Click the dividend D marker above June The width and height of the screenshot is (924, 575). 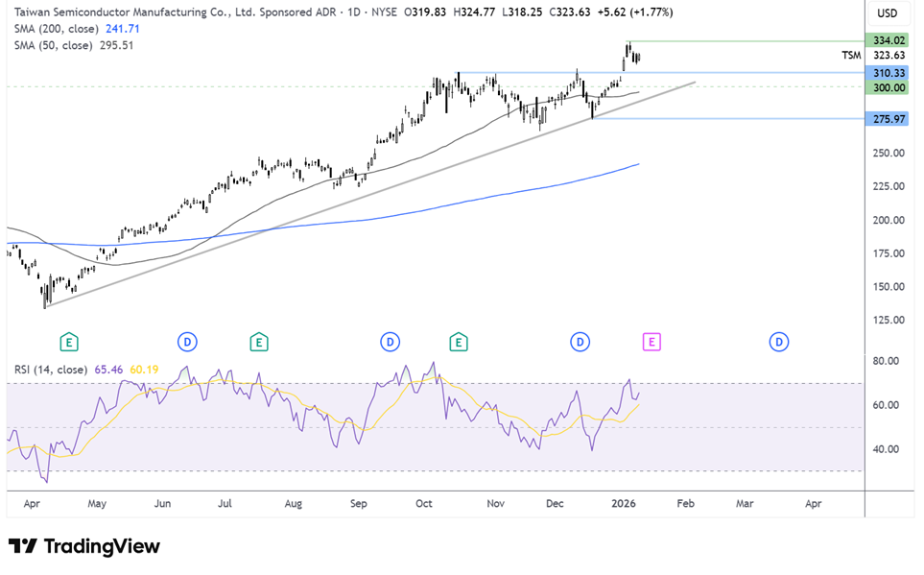[187, 342]
